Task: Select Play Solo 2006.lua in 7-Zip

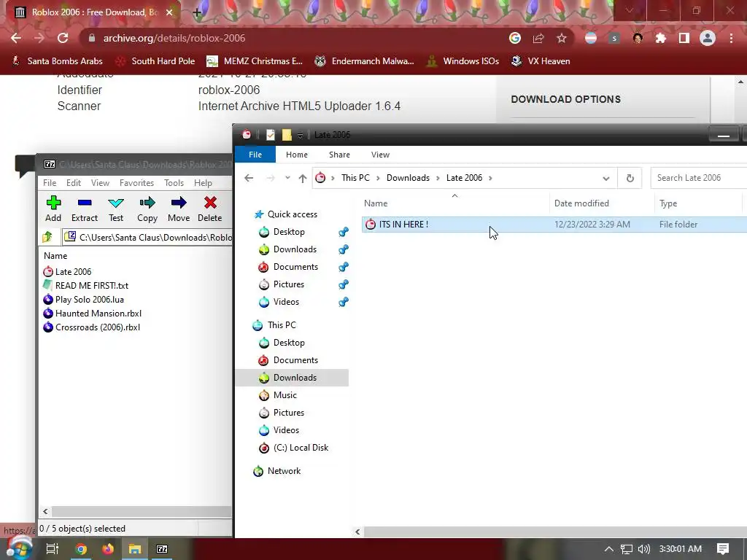Action: tap(83, 299)
